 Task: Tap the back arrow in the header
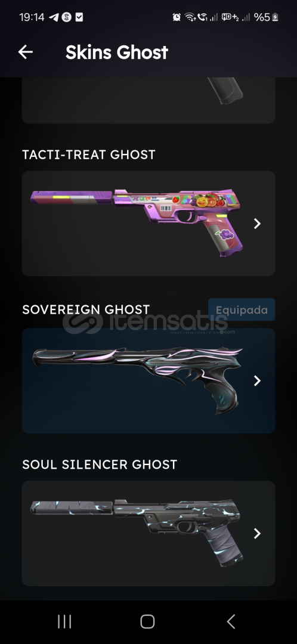26,52
